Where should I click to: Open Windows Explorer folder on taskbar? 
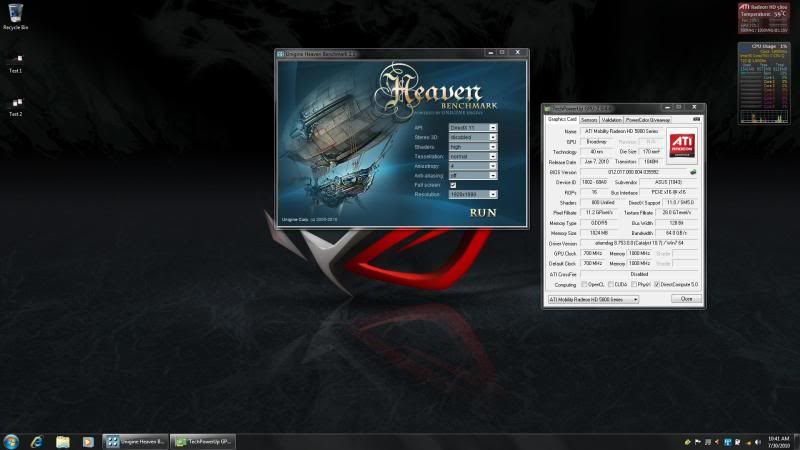63,441
